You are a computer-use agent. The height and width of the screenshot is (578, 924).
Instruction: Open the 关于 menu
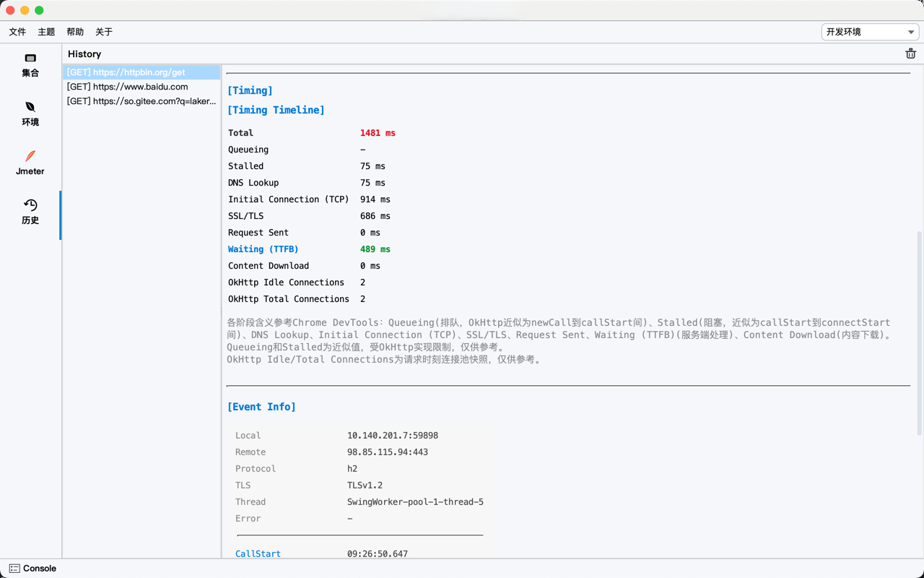[104, 32]
